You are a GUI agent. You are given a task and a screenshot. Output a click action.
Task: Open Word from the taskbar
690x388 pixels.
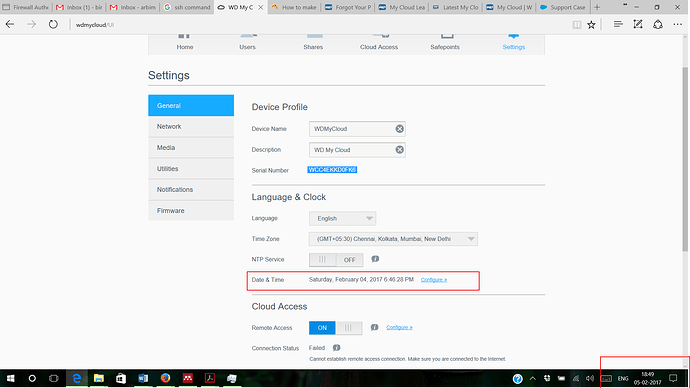click(x=143, y=378)
